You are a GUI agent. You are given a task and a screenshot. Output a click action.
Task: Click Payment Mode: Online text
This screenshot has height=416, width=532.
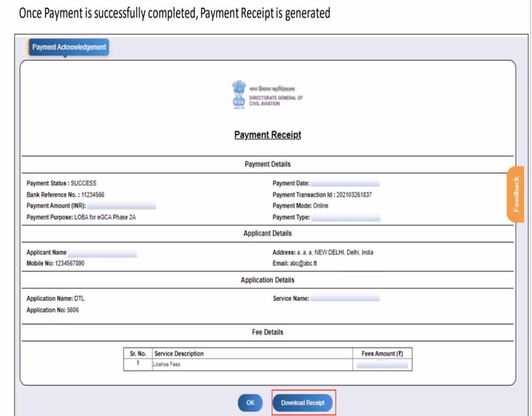click(301, 206)
